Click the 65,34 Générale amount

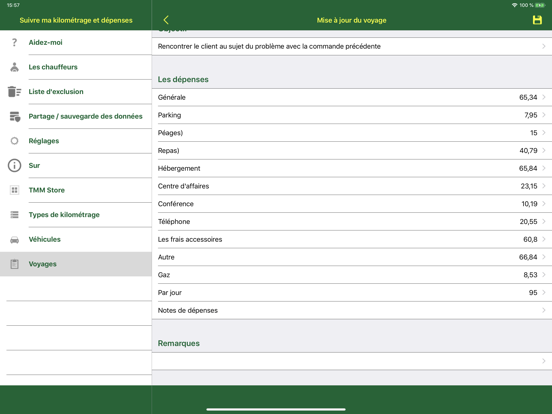point(528,97)
